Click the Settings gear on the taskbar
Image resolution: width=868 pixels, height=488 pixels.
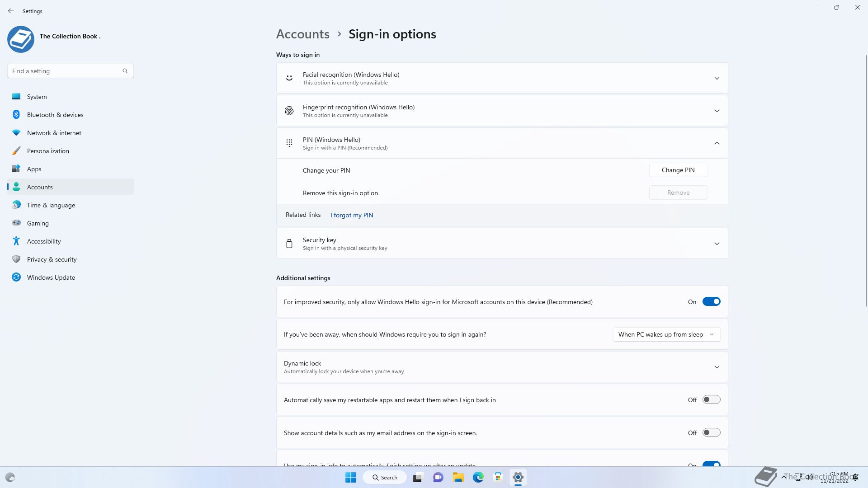518,477
